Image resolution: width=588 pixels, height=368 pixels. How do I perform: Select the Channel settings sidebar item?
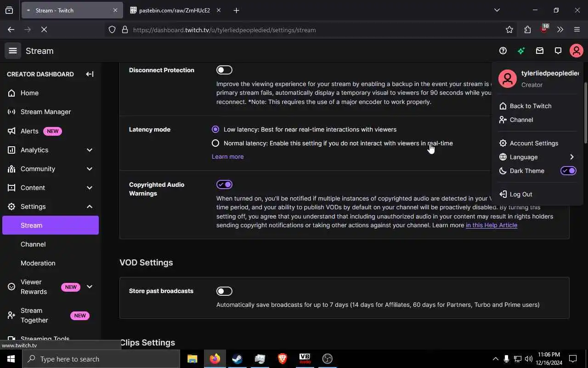tap(51, 244)
